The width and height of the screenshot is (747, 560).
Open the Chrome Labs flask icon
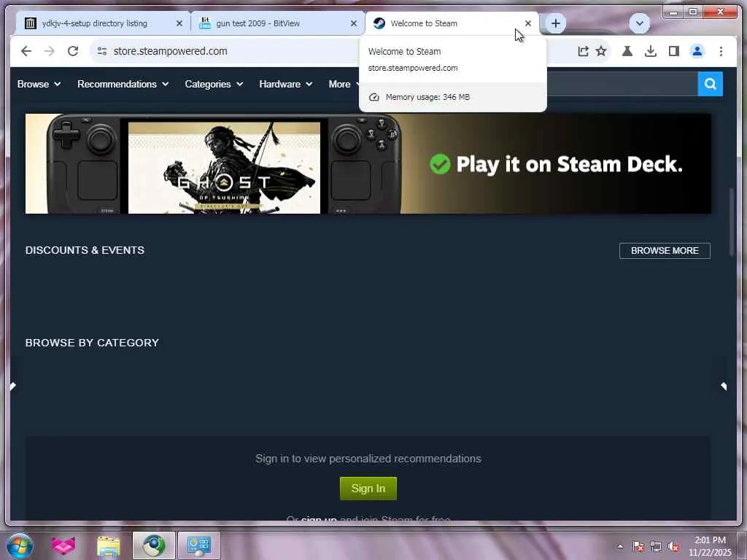[627, 51]
